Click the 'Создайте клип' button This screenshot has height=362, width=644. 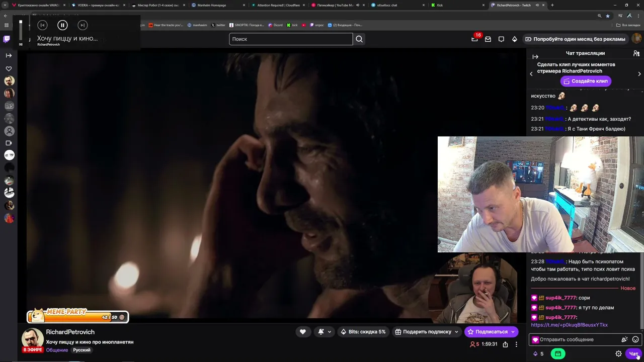pyautogui.click(x=585, y=81)
